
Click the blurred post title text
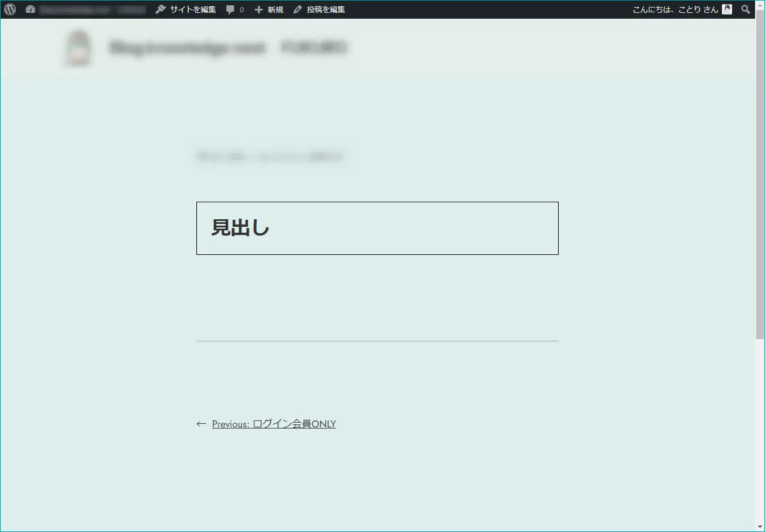tap(270, 157)
